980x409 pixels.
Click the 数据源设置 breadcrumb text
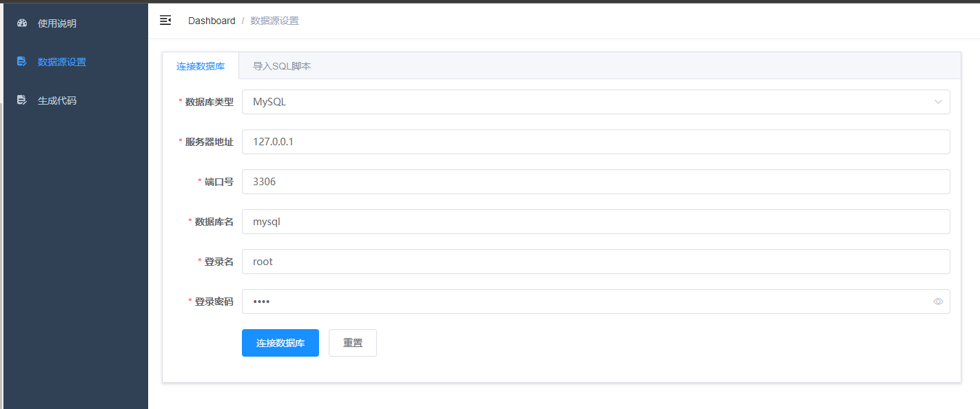(x=274, y=21)
